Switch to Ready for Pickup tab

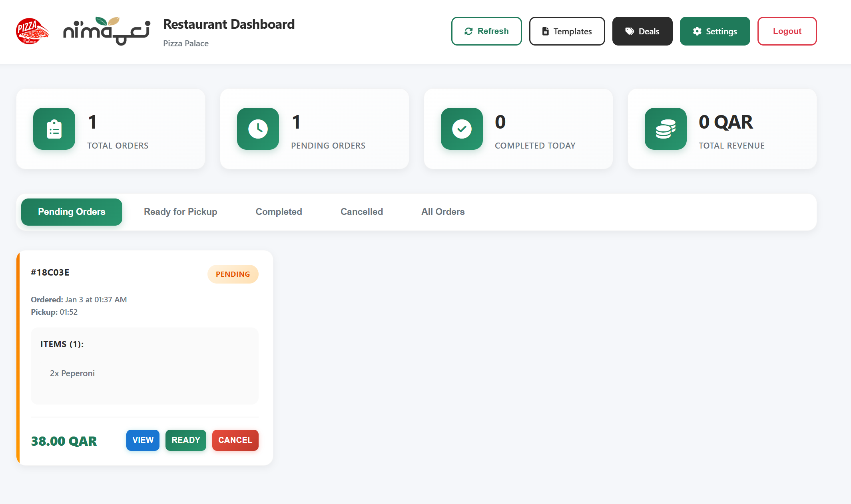180,212
